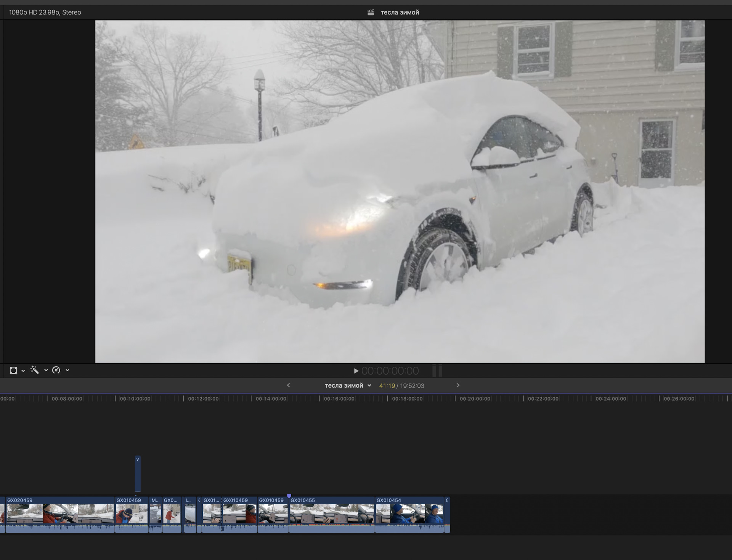Click the clapperboard project icon
Screen dimensions: 732x560
click(371, 13)
